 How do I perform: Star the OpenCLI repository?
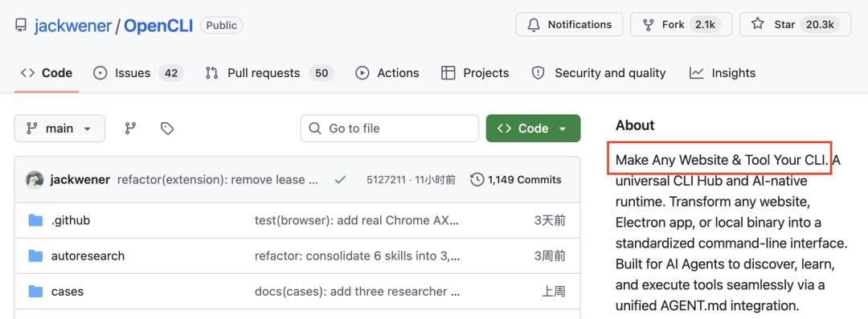click(795, 24)
